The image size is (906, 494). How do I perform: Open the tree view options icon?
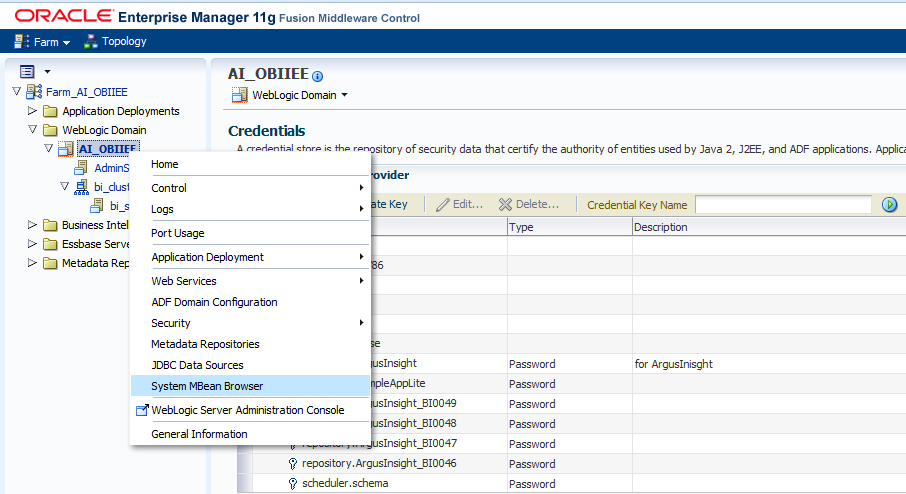[27, 72]
